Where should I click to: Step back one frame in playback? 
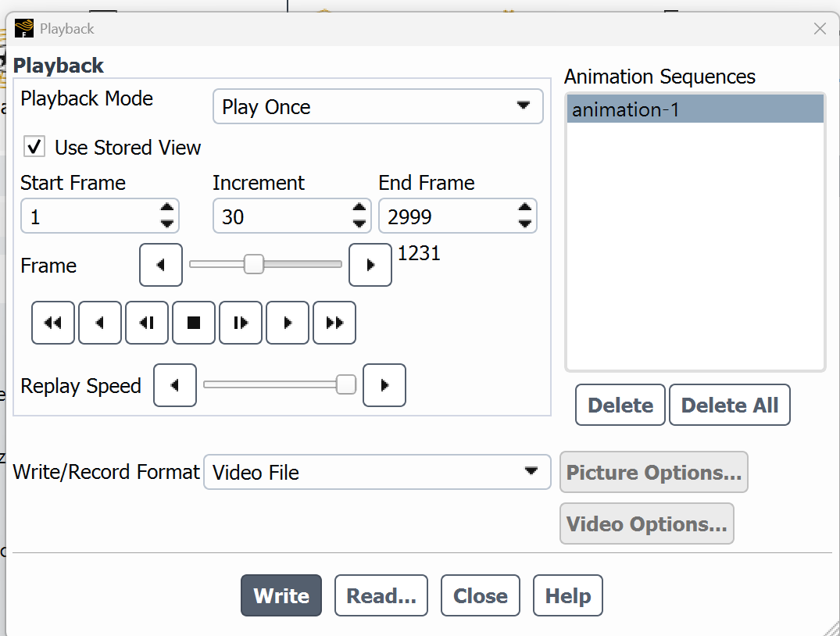pyautogui.click(x=147, y=323)
